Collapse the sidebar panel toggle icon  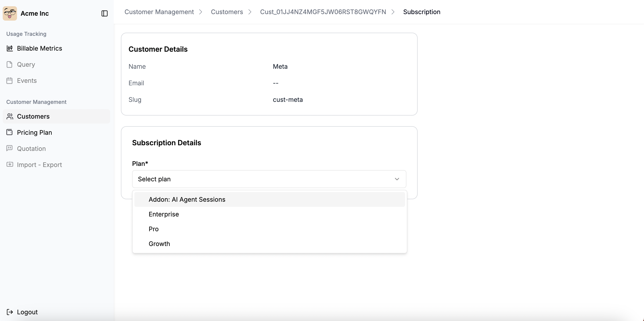(x=105, y=13)
